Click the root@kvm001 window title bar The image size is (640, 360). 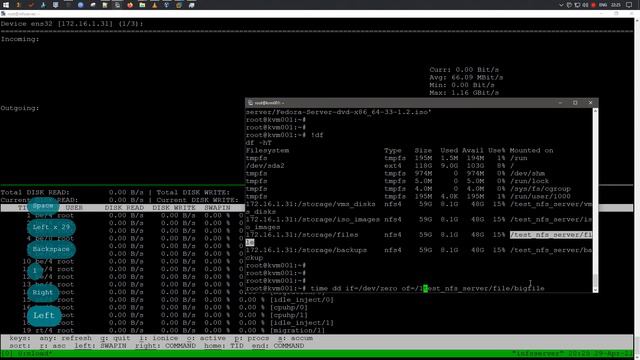[422, 103]
